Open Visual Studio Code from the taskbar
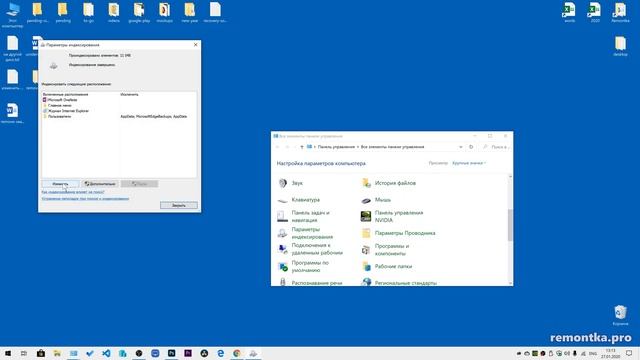640x360 pixels. pos(106,353)
